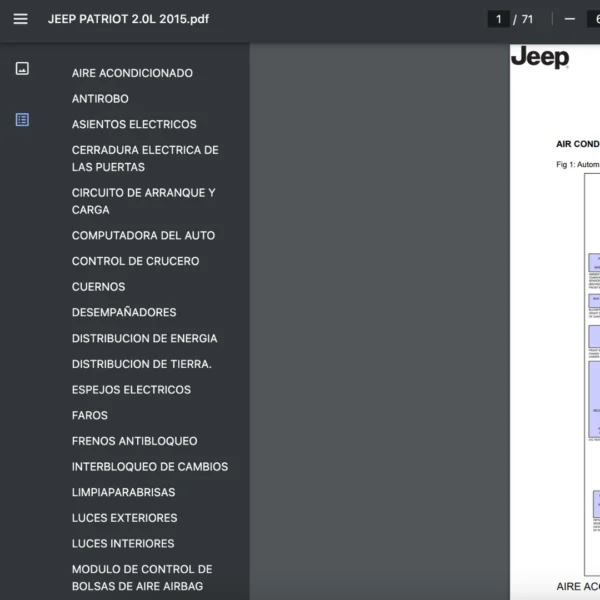Open the CONTROL DE CRUCERO entry
Screen dimensions: 600x600
[x=135, y=261]
